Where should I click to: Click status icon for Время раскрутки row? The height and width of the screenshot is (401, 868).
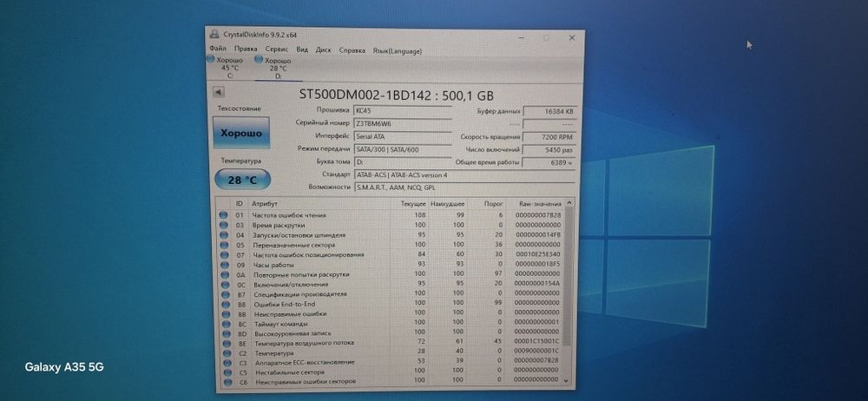pos(224,226)
